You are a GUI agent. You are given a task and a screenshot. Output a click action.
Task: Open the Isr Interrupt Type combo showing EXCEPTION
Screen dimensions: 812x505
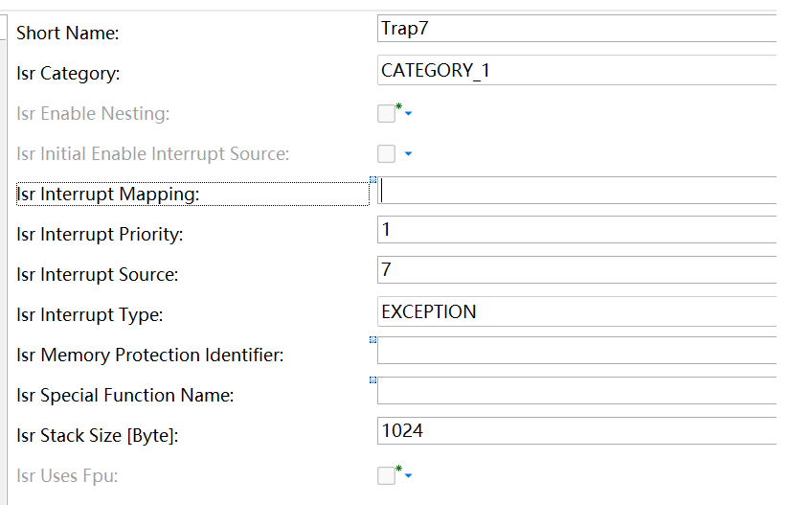click(x=576, y=311)
